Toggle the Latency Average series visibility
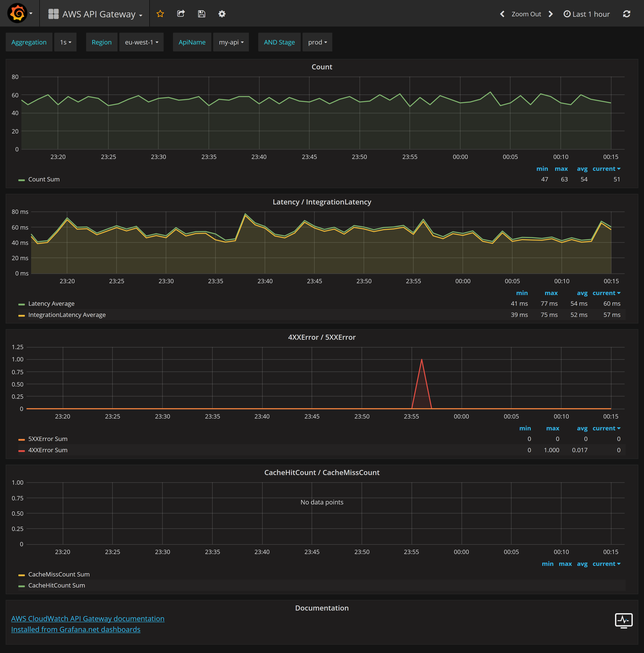 (x=51, y=303)
